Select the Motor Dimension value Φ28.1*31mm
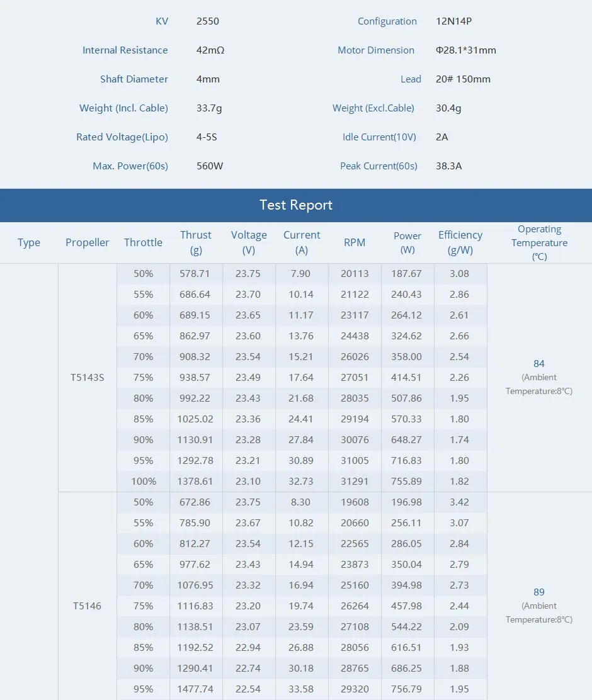 [x=465, y=50]
